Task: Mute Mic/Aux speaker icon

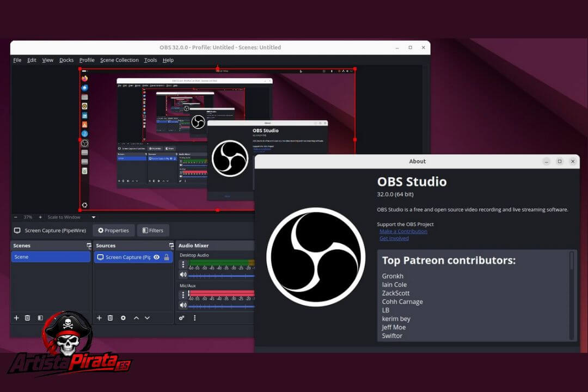Action: click(183, 305)
